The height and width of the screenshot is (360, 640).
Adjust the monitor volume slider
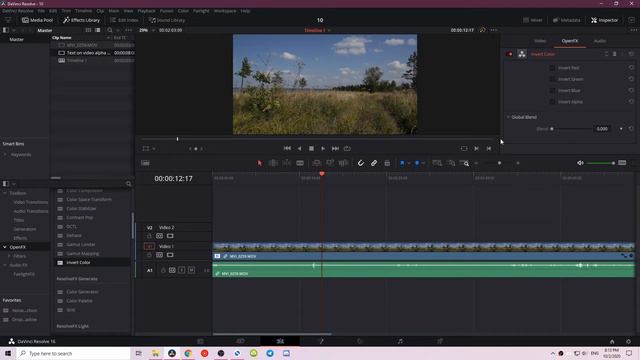point(601,163)
